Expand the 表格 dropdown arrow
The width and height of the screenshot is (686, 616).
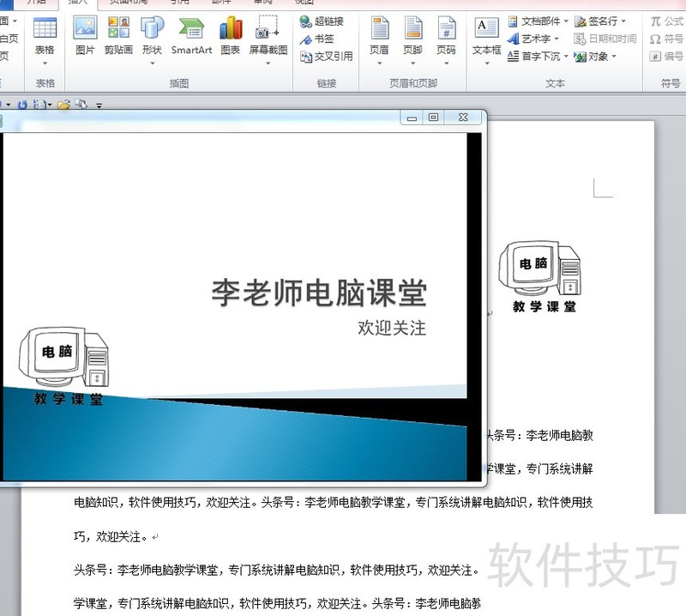(x=45, y=63)
